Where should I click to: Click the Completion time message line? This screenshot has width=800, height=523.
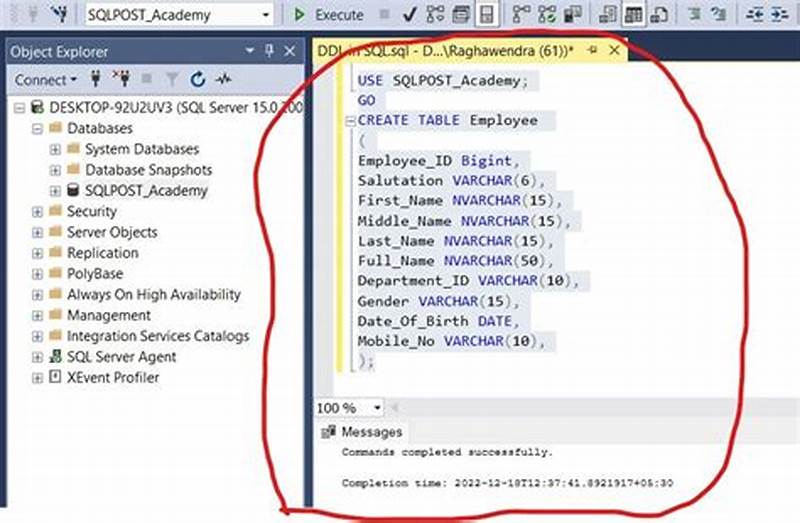508,483
